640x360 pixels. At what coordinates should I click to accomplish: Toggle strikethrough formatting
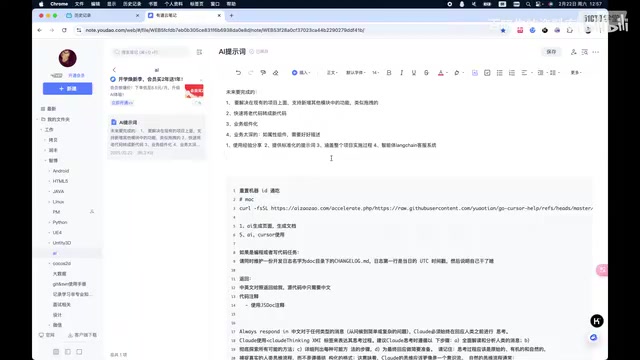(426, 73)
